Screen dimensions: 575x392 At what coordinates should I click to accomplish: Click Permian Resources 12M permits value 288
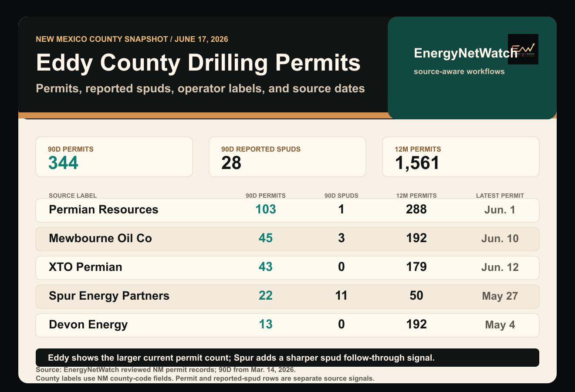pos(416,210)
